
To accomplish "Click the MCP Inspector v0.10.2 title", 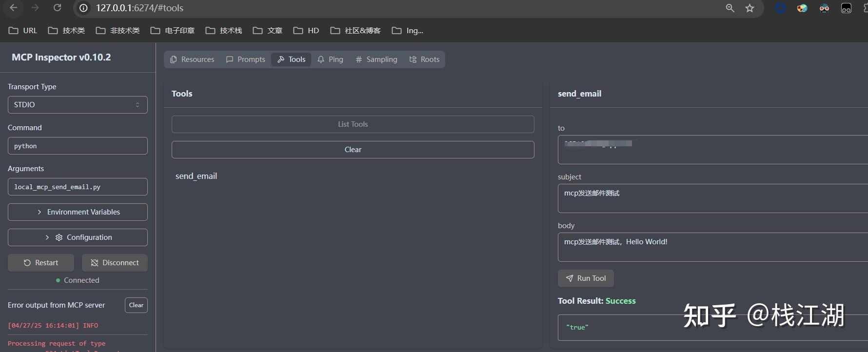I will point(61,57).
